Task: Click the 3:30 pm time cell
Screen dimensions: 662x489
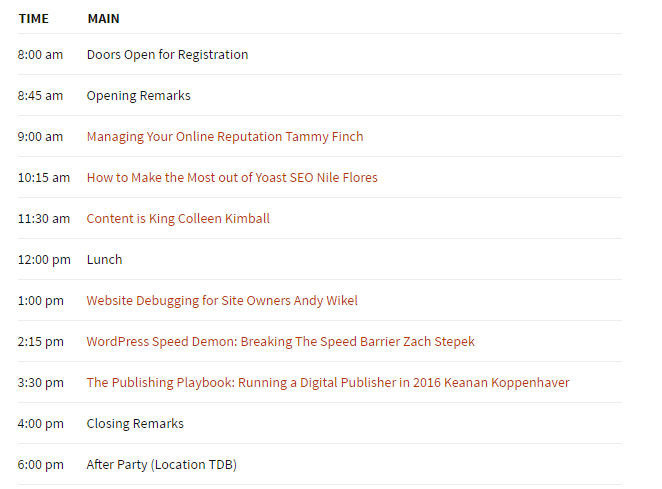Action: [x=41, y=383]
